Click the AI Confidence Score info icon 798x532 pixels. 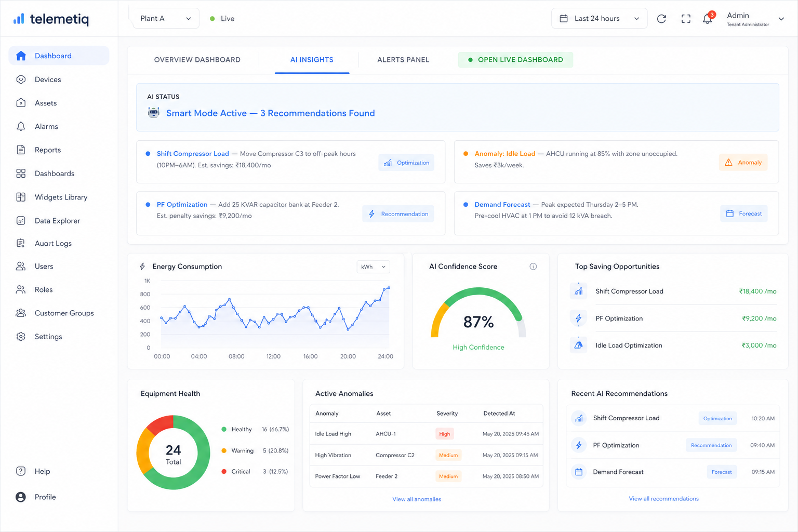(x=533, y=267)
